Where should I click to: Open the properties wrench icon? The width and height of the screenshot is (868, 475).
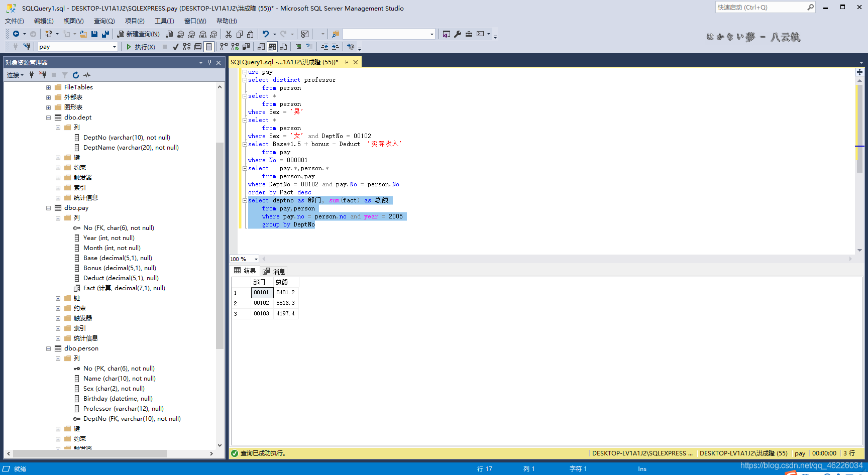coord(458,34)
